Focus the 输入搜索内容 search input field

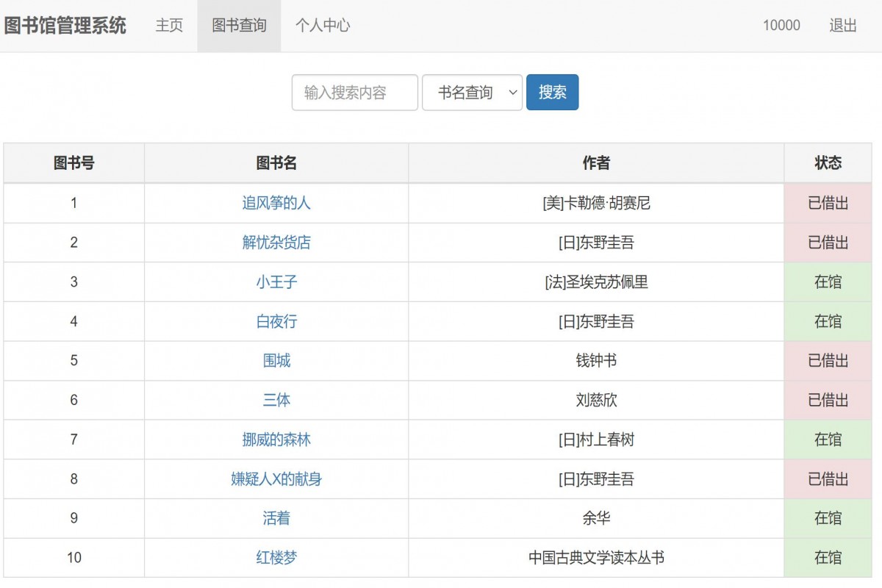tap(354, 92)
